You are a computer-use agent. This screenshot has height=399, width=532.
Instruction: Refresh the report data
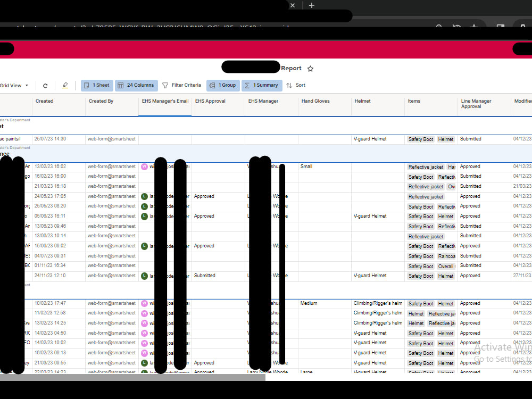pyautogui.click(x=45, y=85)
